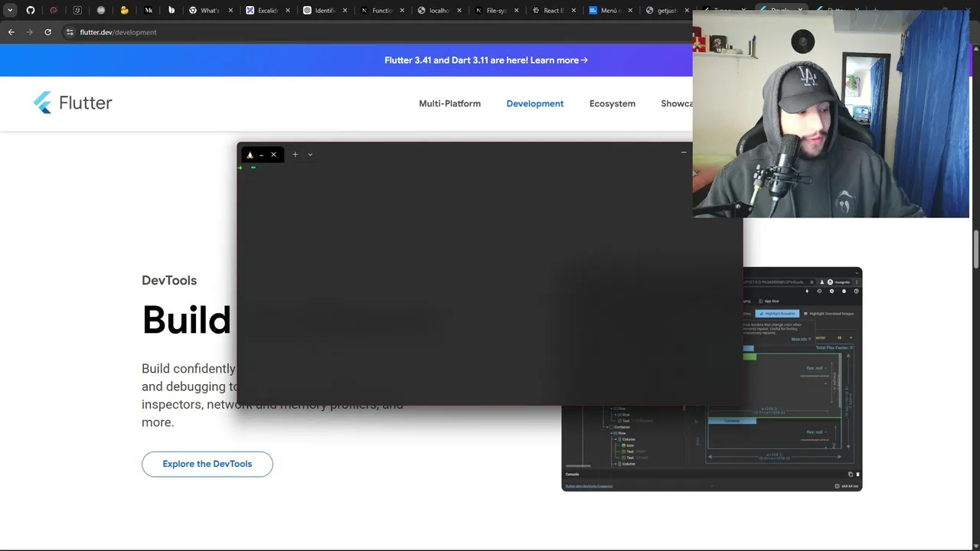Viewport: 980px width, 551px height.
Task: Open the pinned tab with the 'b' logo
Action: pyautogui.click(x=171, y=11)
